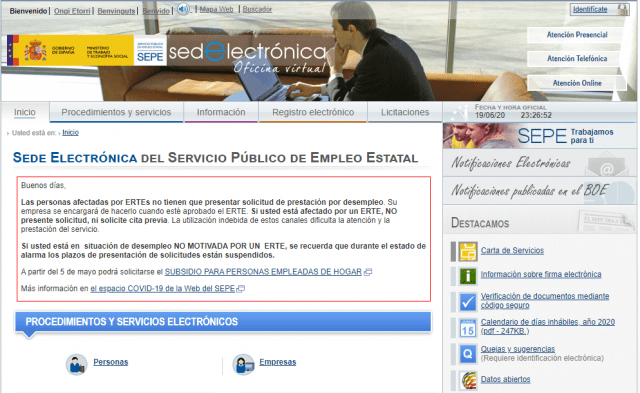Click the lock icon beside Identifícate
The height and width of the screenshot is (393, 640).
[622, 9]
